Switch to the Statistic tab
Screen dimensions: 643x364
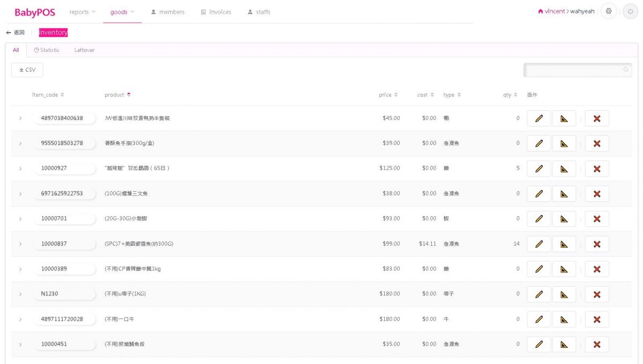point(47,50)
